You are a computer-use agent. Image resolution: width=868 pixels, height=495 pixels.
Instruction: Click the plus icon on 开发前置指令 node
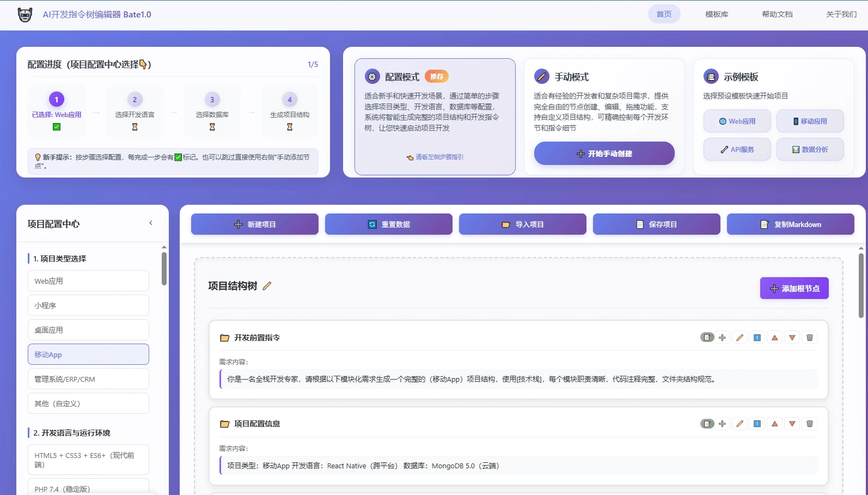pyautogui.click(x=722, y=338)
